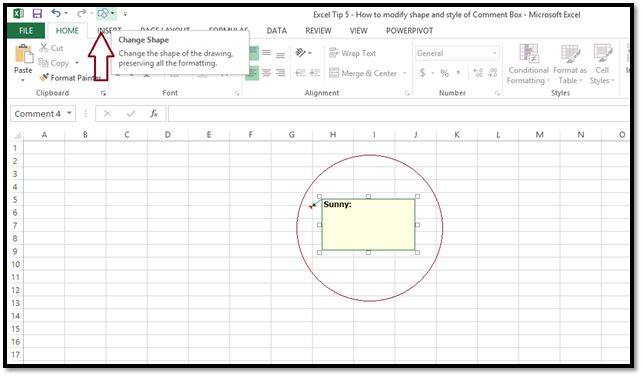
Task: Select column A header
Action: [44, 135]
